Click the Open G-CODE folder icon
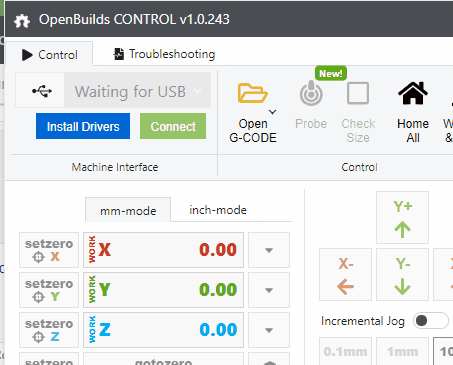 252,93
